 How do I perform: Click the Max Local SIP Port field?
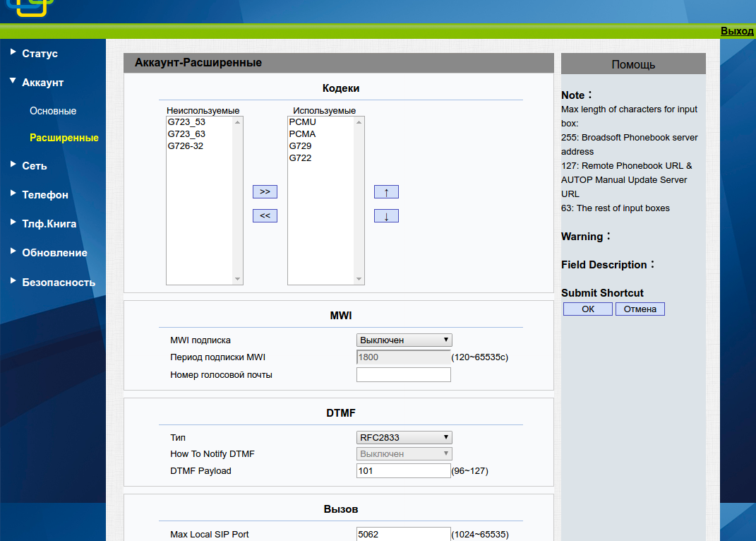pyautogui.click(x=404, y=534)
